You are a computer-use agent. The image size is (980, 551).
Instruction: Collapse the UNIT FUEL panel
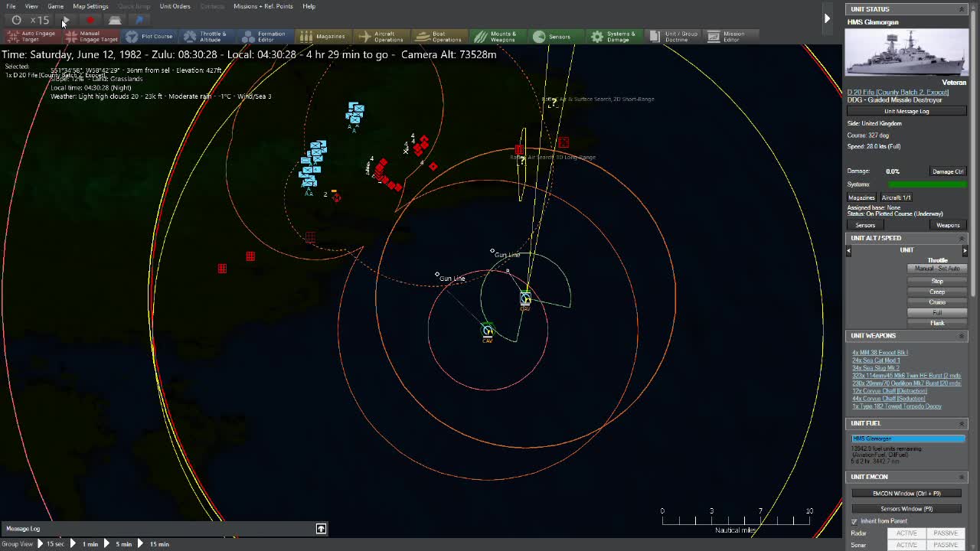pyautogui.click(x=962, y=423)
